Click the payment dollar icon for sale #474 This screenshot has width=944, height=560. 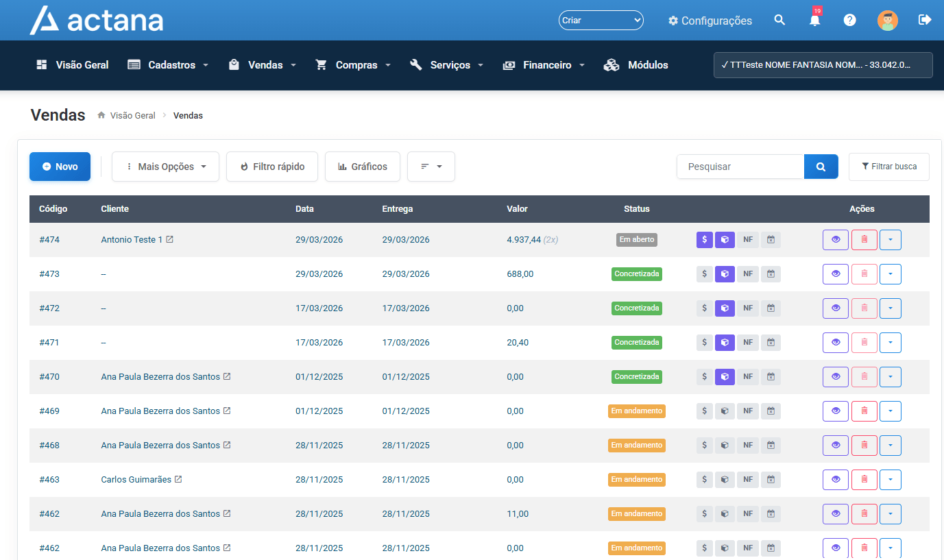coord(705,240)
